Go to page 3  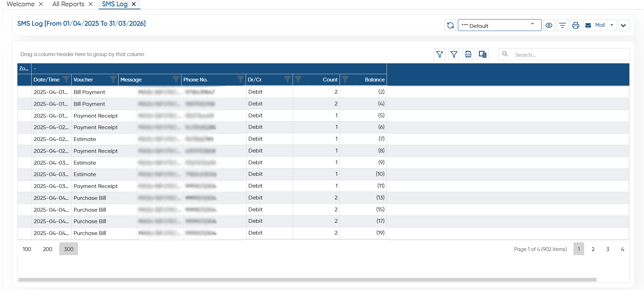coord(608,249)
